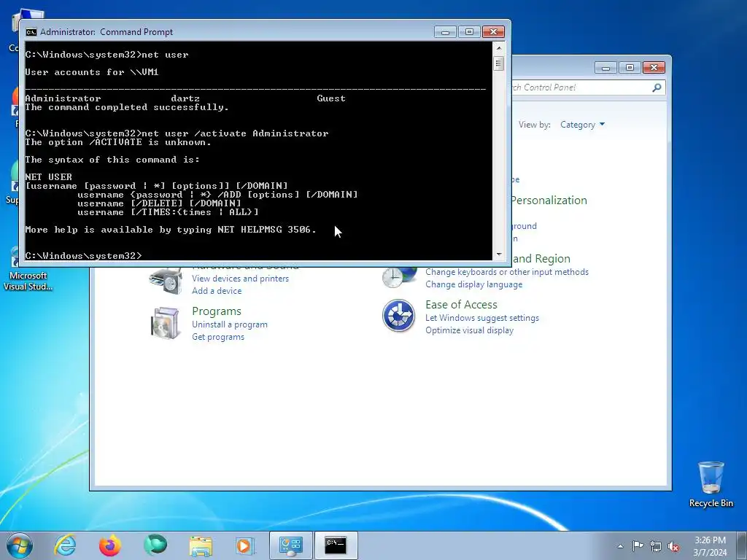This screenshot has height=560, width=747.
Task: Open the network tray icon
Action: coord(656,547)
